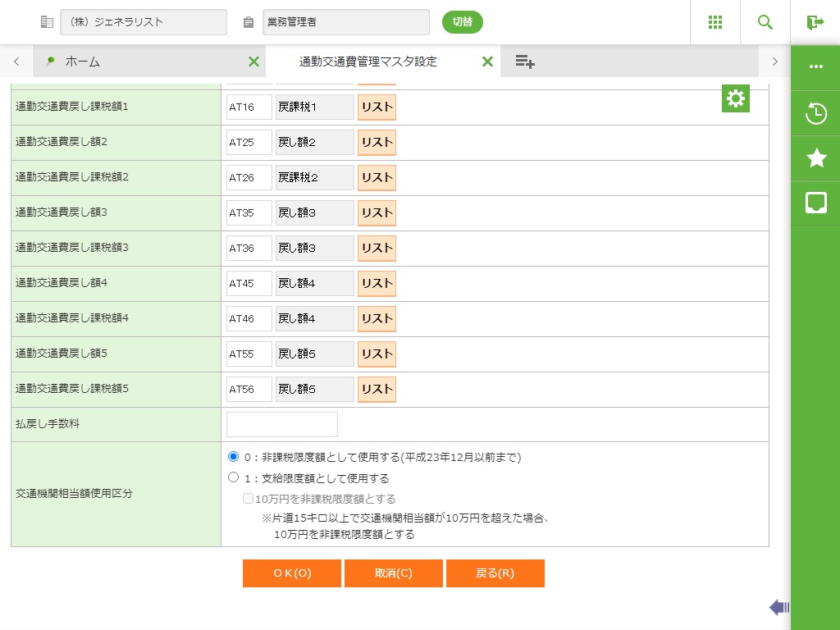This screenshot has width=840, height=630.
Task: Open the apps grid menu icon
Action: click(714, 22)
